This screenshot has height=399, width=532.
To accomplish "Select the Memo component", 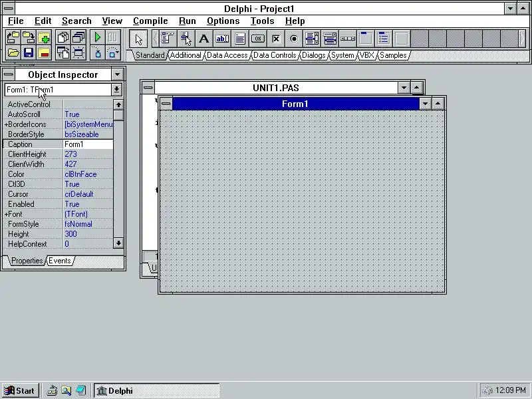I will coord(240,39).
